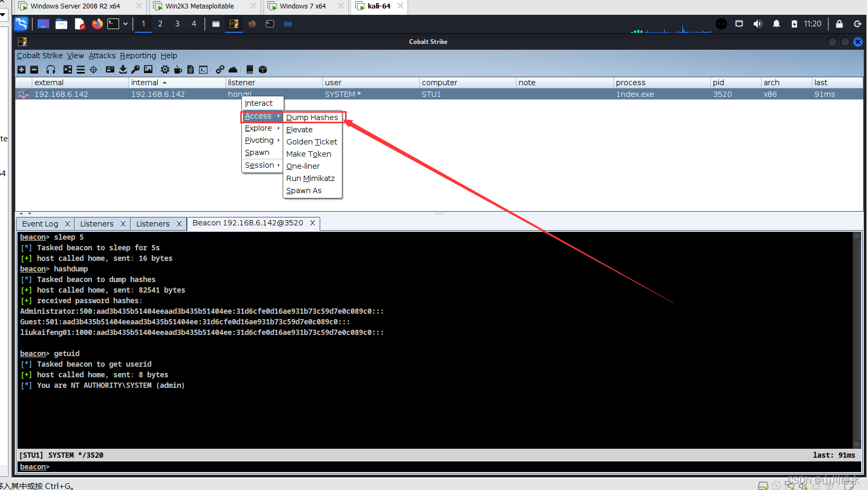The width and height of the screenshot is (868, 490).
Task: Select Elevate from the submenu
Action: coord(312,130)
